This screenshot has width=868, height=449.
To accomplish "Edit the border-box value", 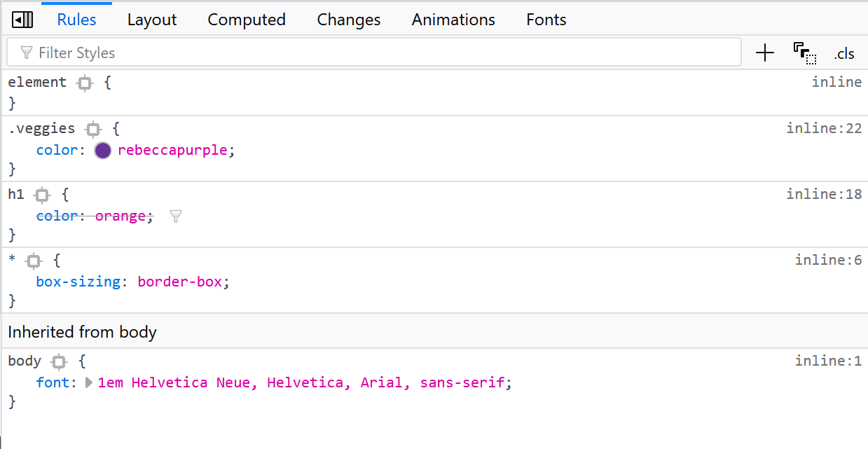I will (180, 282).
